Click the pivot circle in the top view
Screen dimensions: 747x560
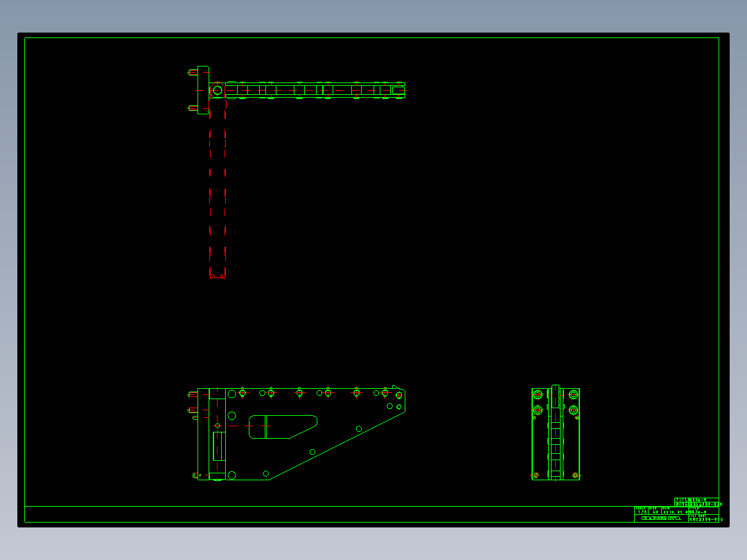(218, 90)
